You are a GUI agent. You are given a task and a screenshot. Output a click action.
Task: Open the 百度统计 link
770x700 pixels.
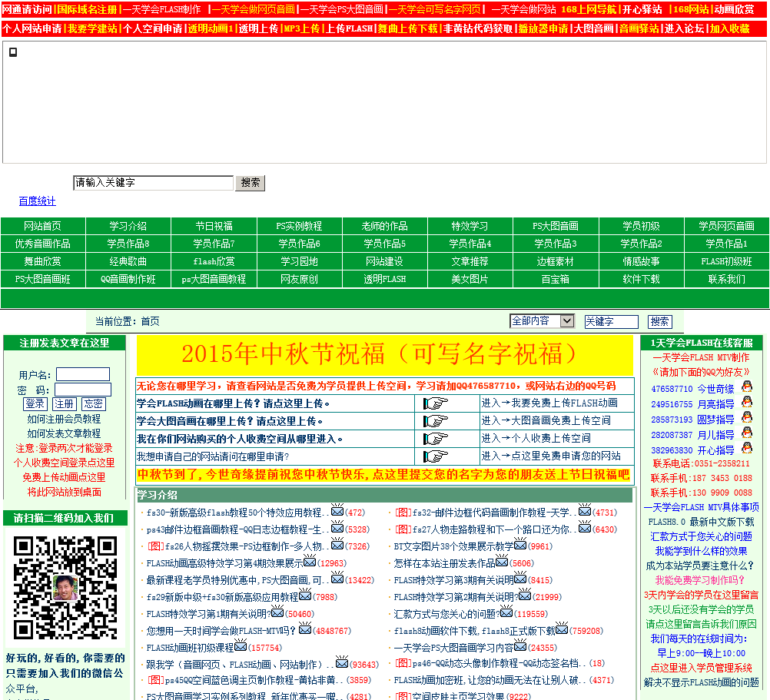(x=38, y=201)
